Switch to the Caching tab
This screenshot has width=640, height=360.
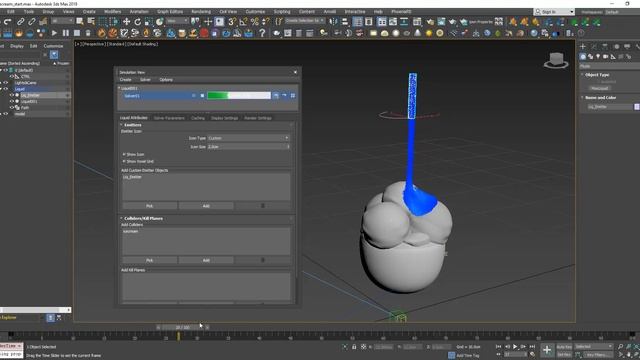click(x=198, y=118)
